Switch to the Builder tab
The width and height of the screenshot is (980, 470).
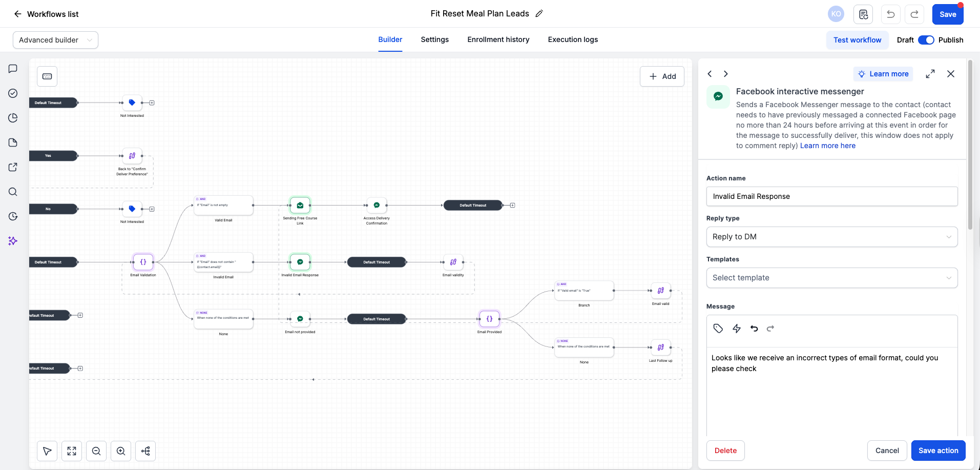(390, 39)
